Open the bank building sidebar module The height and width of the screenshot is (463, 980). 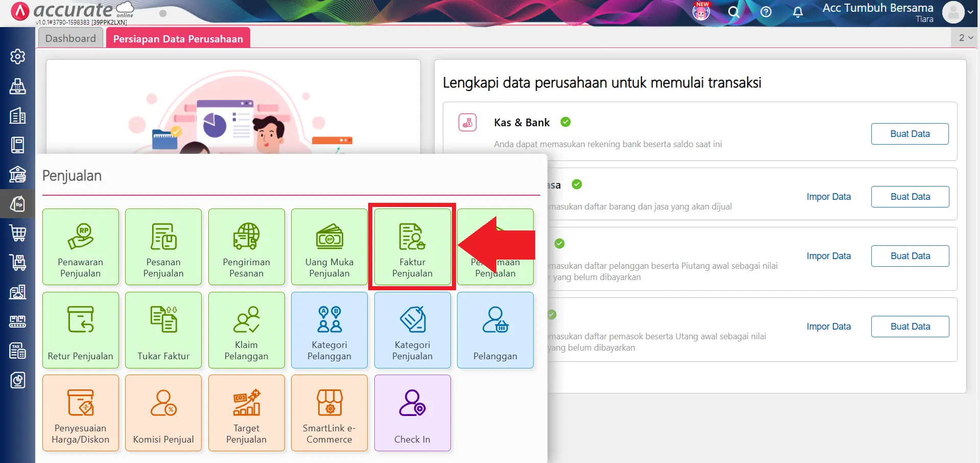click(x=18, y=174)
